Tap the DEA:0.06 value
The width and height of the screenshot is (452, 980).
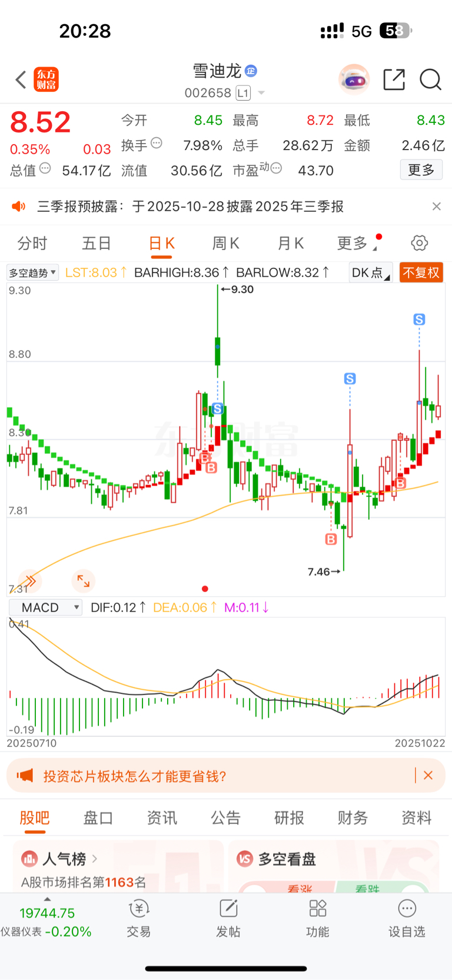click(185, 607)
